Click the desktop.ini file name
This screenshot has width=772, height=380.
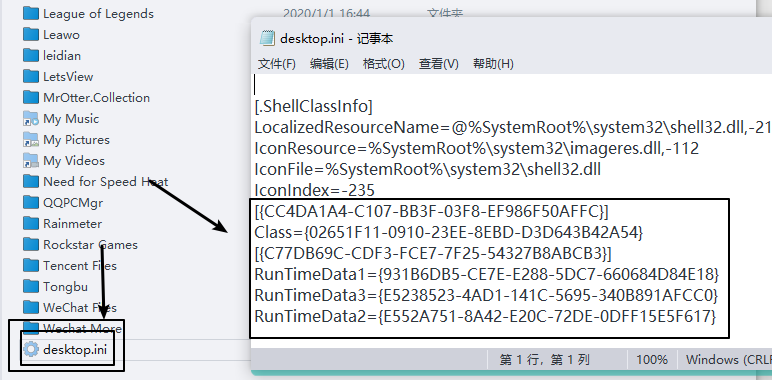(75, 350)
